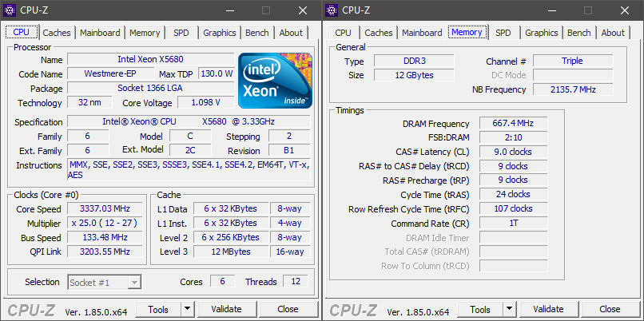Click Validate button in right window
The width and height of the screenshot is (644, 321).
(x=548, y=309)
